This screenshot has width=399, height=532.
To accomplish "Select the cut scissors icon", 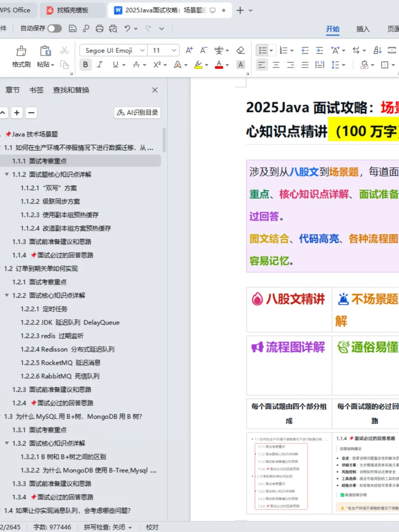I will (65, 50).
